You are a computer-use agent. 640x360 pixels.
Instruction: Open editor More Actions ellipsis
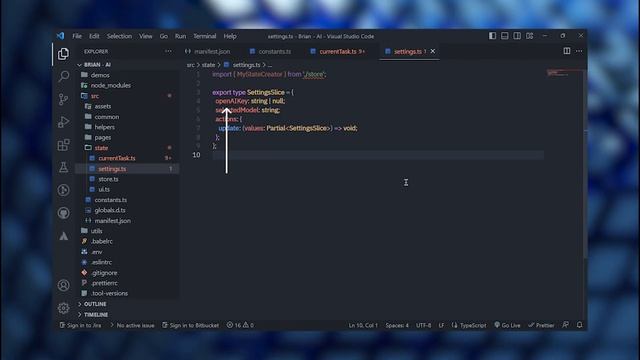(579, 51)
